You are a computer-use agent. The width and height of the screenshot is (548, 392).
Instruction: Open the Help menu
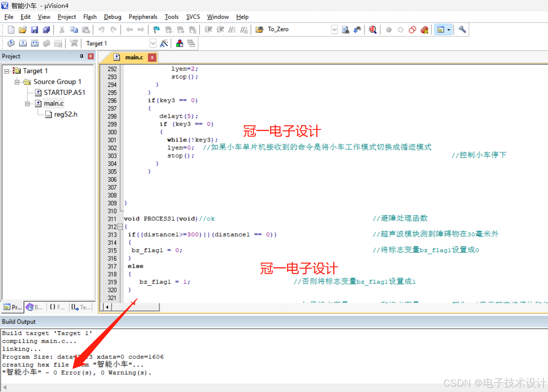coord(242,17)
